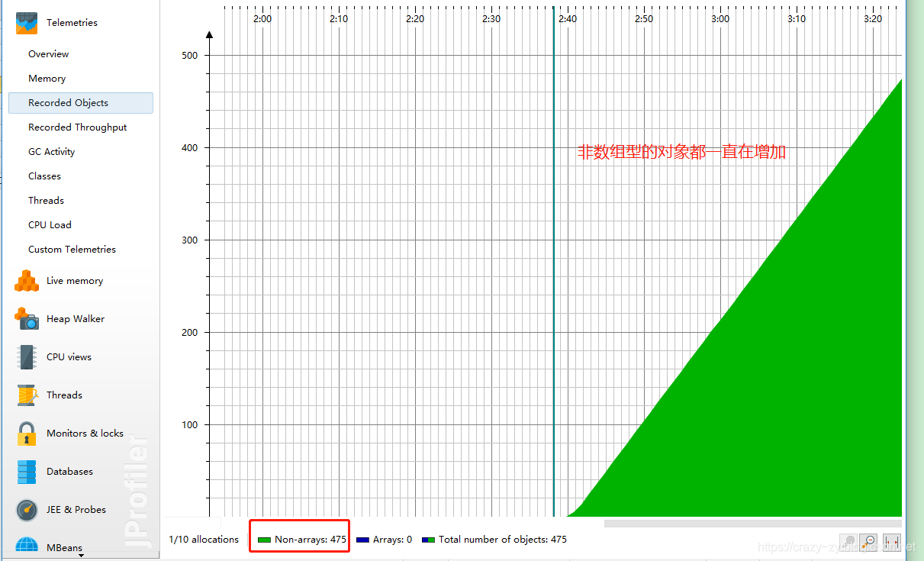This screenshot has height=561, width=924.
Task: Click the horizontal timeline scrollbar
Action: [753, 524]
